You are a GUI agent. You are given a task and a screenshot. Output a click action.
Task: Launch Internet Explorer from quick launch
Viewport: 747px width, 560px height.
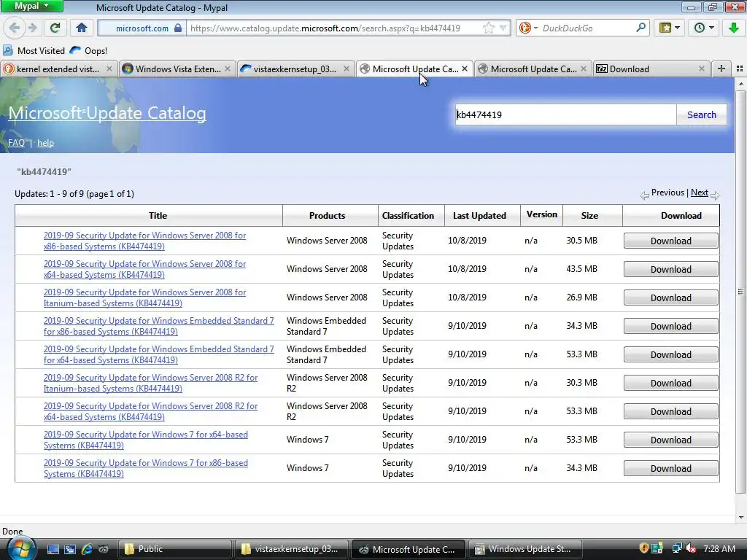(87, 549)
